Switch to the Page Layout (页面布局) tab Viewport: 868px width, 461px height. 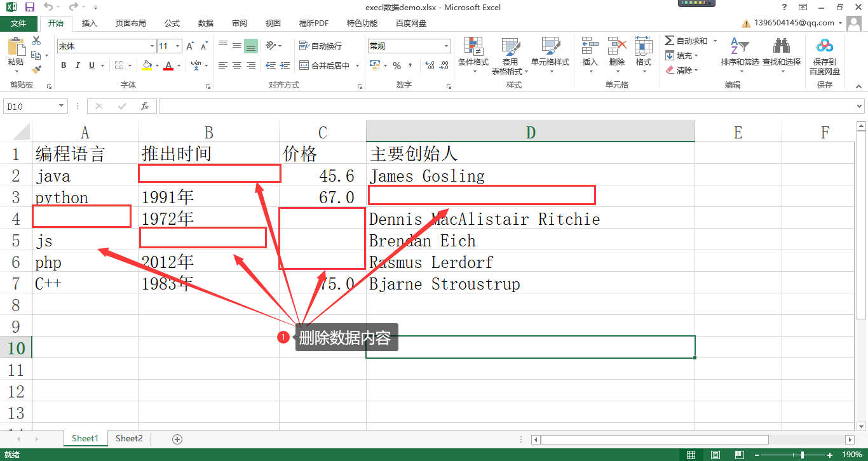click(130, 23)
